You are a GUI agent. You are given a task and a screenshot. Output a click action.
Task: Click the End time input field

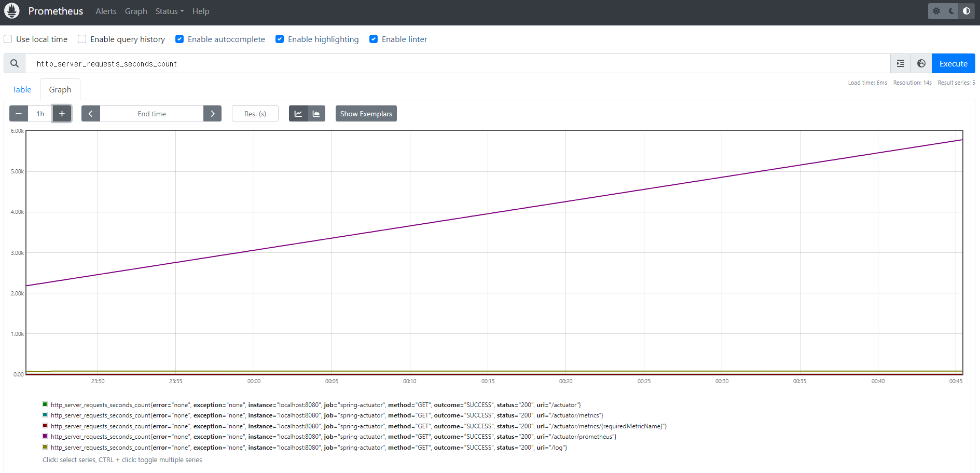[151, 114]
